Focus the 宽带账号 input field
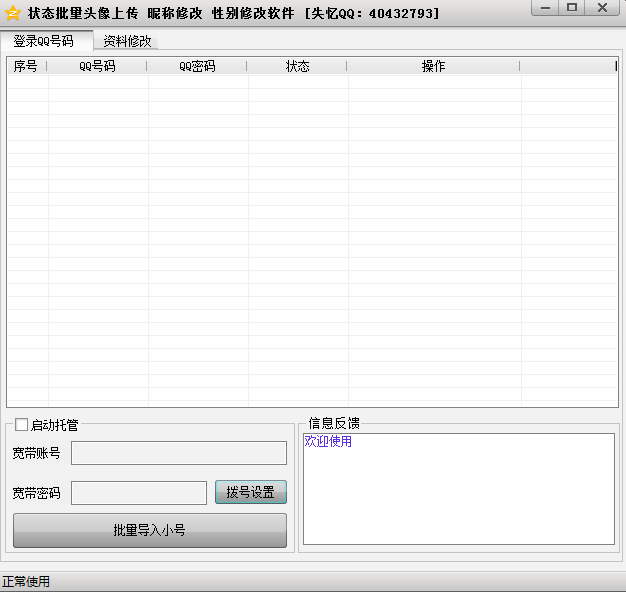 click(178, 453)
